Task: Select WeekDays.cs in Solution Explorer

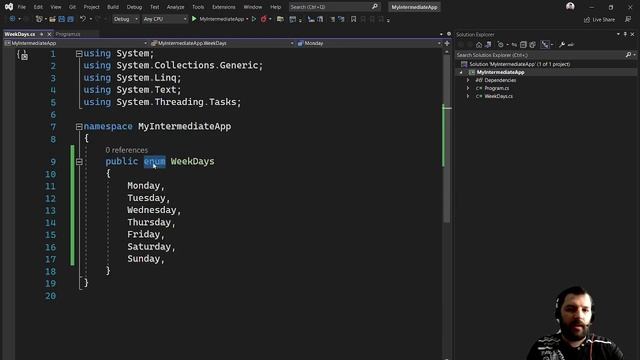Action: click(x=498, y=96)
